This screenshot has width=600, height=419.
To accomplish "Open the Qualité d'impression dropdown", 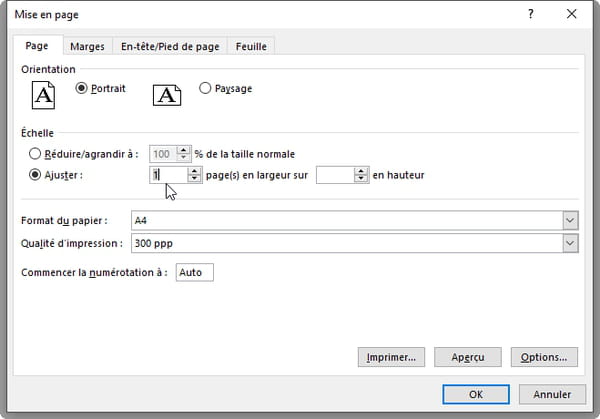I will click(x=570, y=243).
